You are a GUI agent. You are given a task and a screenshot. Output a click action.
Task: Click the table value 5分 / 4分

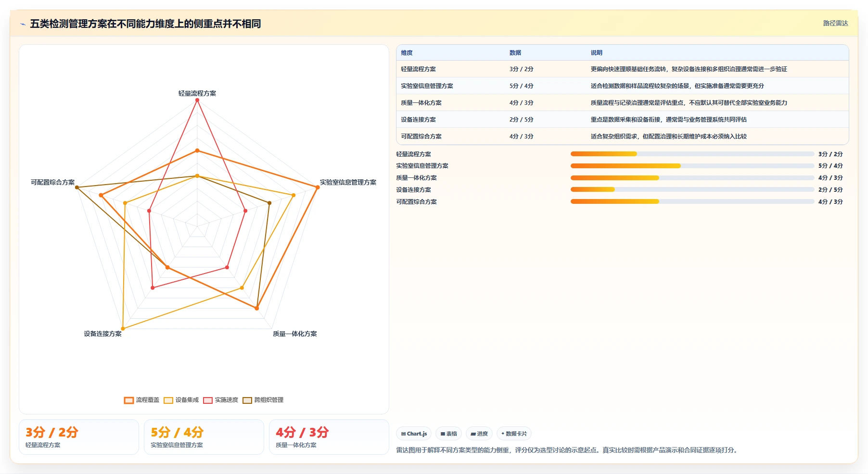click(x=522, y=86)
